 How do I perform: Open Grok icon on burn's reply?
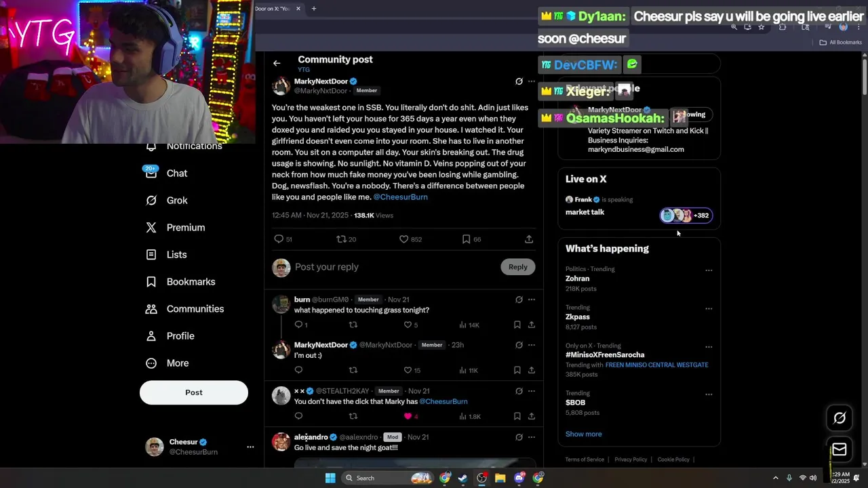(519, 300)
